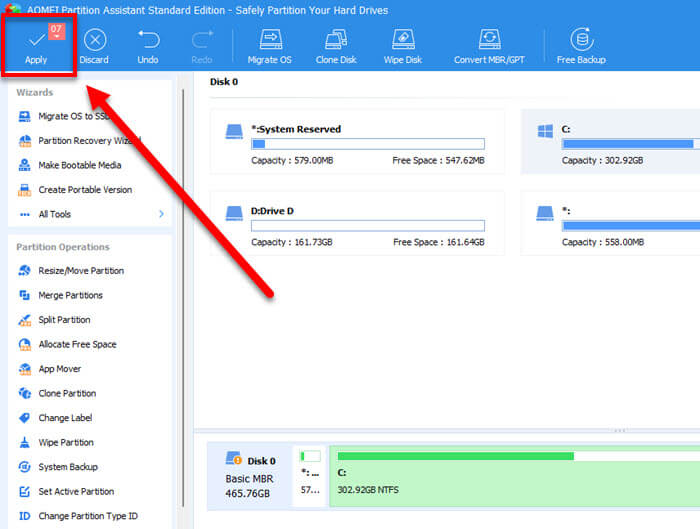Click the Partition Operations section header
The image size is (700, 529).
coord(63,247)
